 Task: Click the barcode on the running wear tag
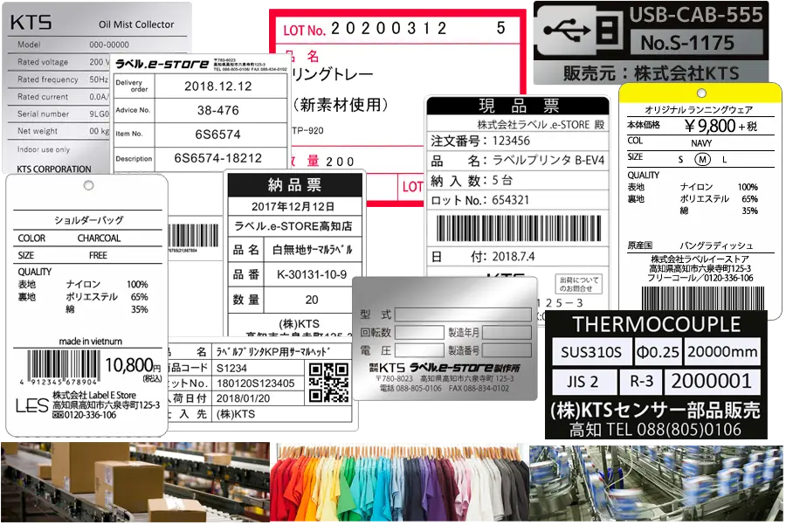(703, 298)
